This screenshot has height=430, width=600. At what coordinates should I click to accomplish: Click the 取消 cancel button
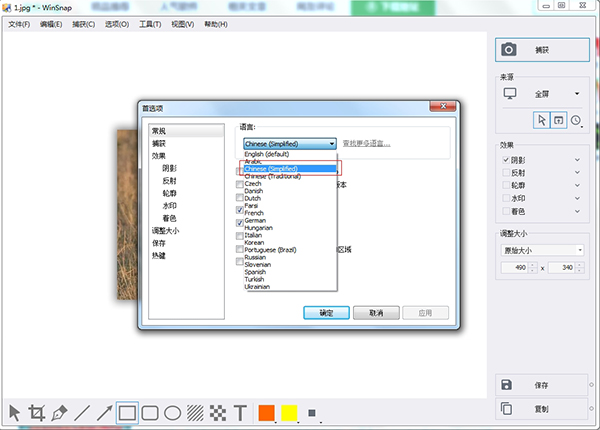click(x=376, y=313)
